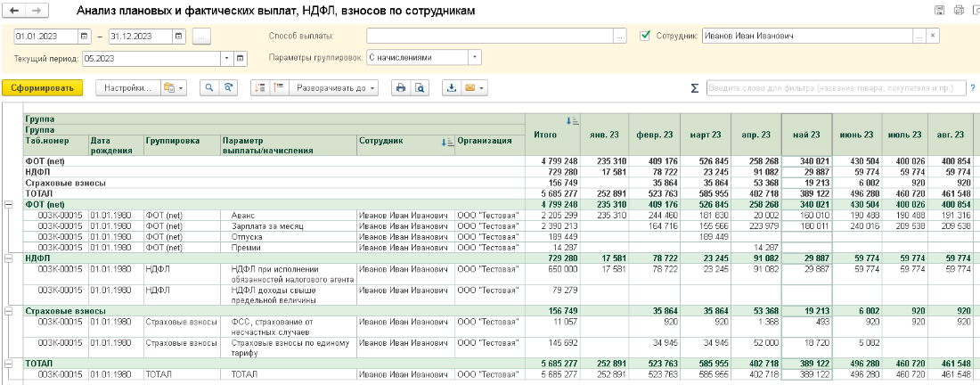This screenshot has height=385, width=980.
Task: Open the send by email dropdown
Action: (474, 88)
